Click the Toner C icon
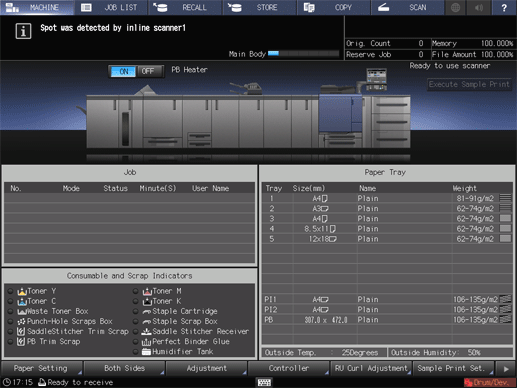The width and height of the screenshot is (517, 388). tap(22, 302)
